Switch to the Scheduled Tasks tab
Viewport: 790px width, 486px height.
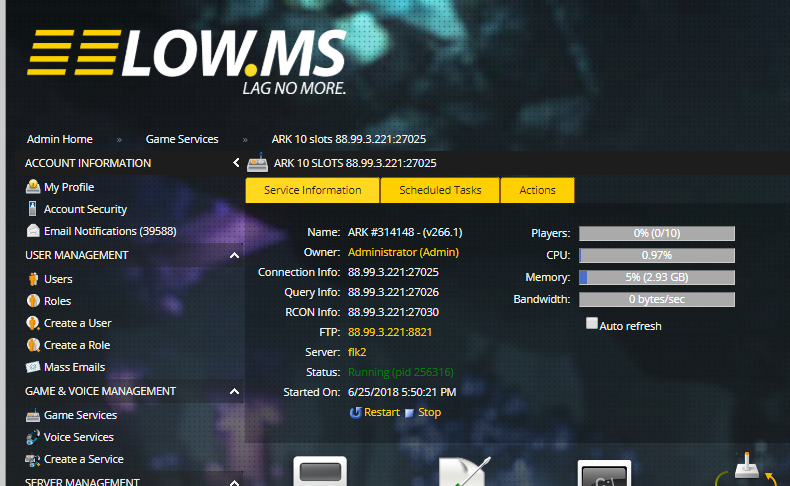coord(440,190)
